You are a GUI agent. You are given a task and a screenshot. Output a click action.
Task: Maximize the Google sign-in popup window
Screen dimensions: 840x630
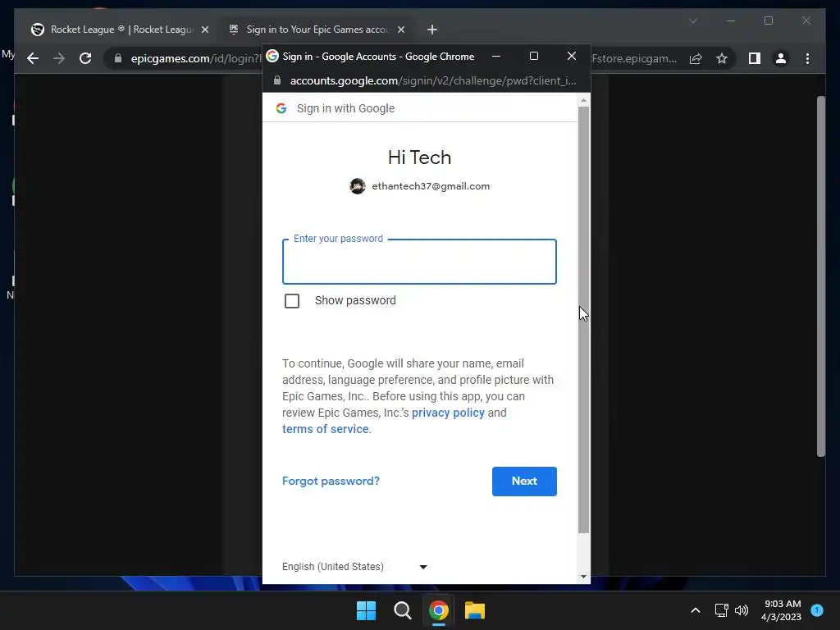(533, 56)
